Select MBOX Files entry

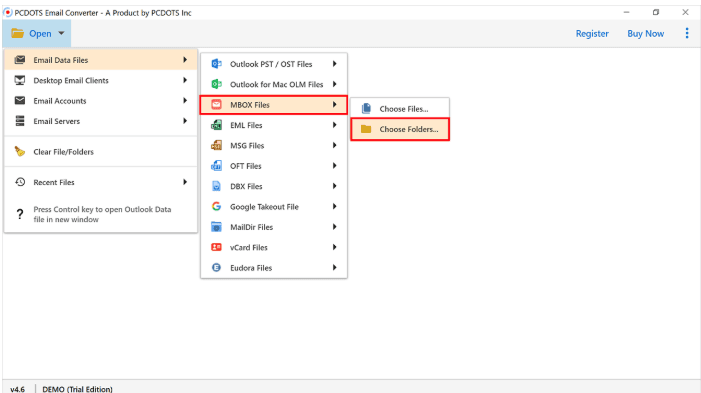click(274, 105)
